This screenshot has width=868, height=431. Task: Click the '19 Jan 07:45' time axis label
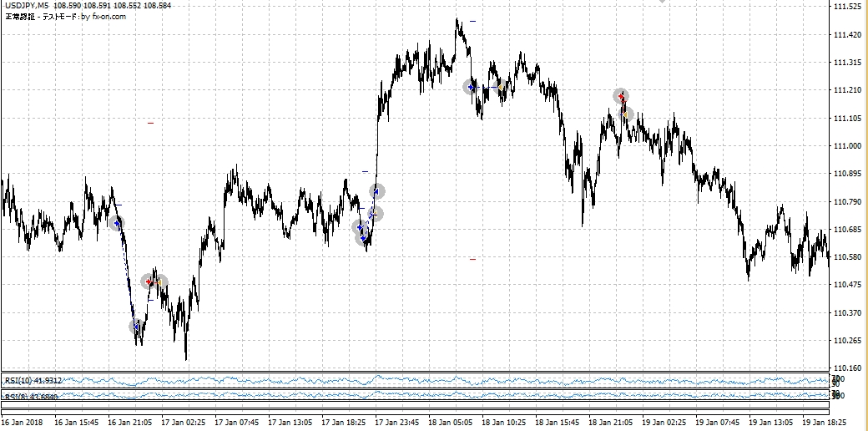click(x=719, y=422)
